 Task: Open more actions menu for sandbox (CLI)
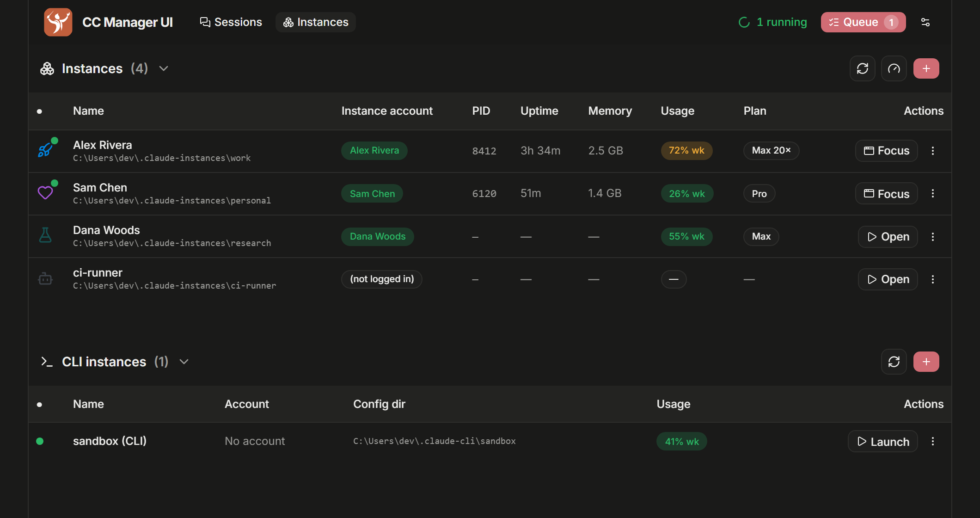933,441
